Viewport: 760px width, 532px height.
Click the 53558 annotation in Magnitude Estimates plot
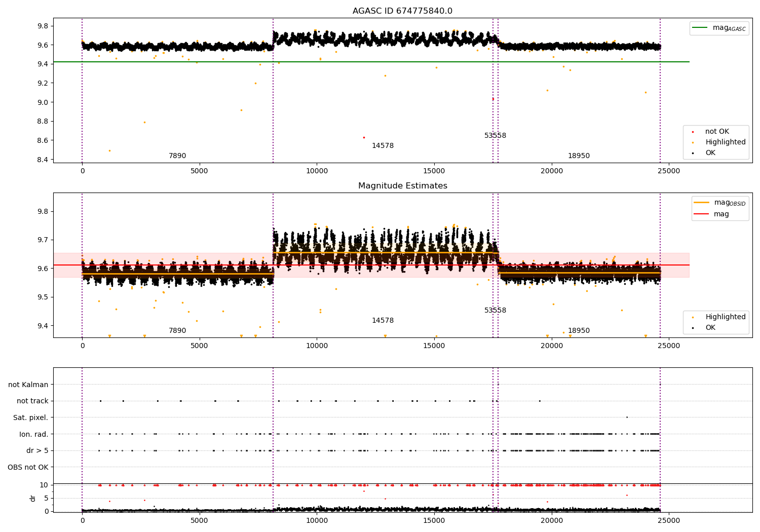pos(495,311)
